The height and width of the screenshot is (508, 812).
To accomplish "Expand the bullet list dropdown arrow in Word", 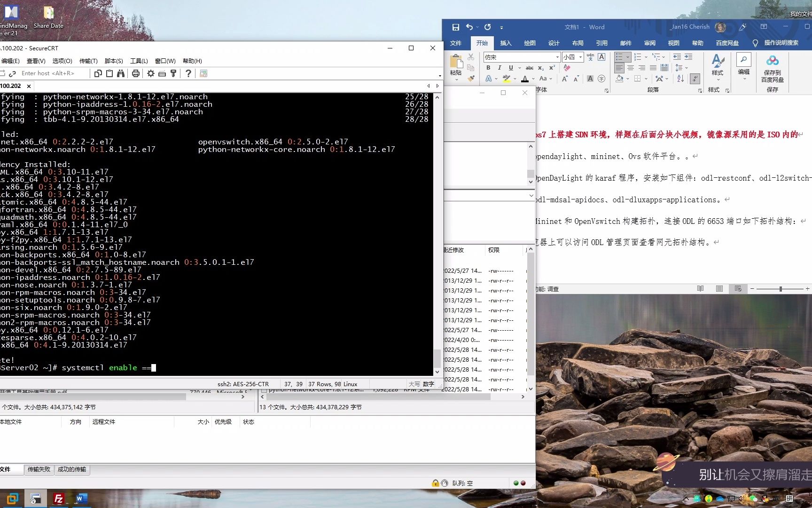I will pos(628,57).
